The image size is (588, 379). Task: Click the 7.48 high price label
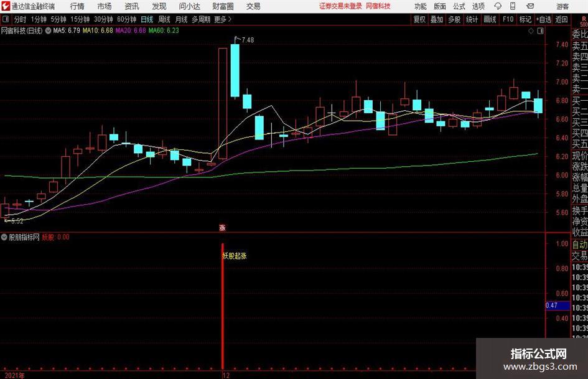click(x=248, y=40)
